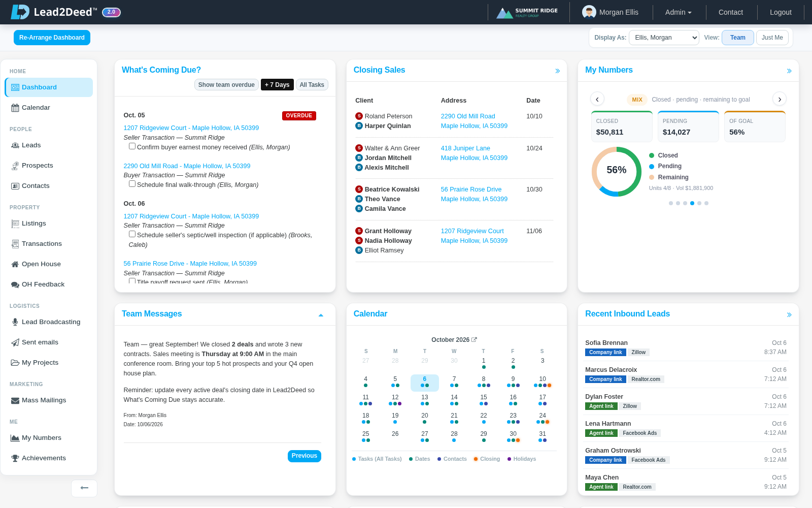Select October 6 on the calendar
812x508 pixels.
[425, 382]
